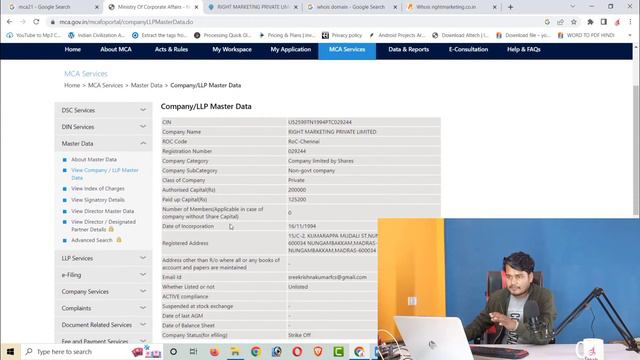Click the Master Data breadcrumb link

147,85
